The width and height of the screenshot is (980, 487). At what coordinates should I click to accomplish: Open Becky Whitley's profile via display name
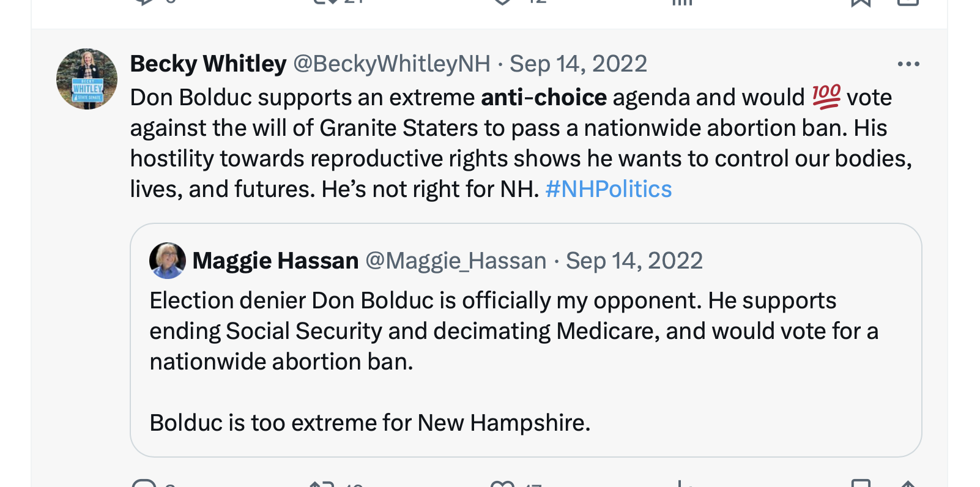[x=208, y=64]
